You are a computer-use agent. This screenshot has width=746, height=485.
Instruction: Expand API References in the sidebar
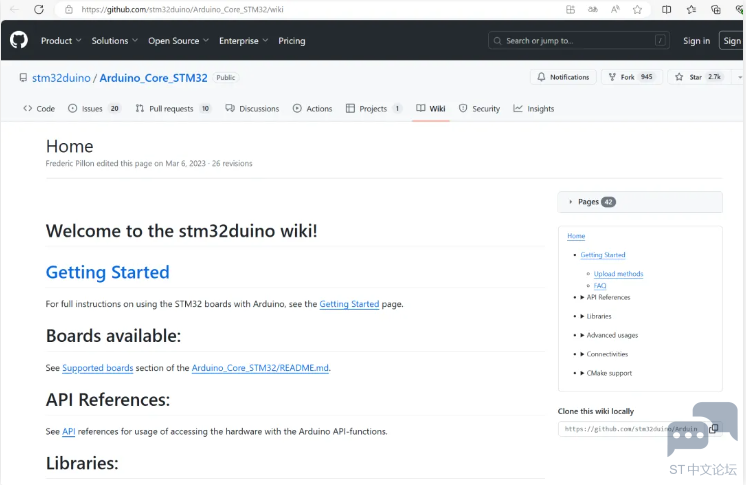[x=605, y=297]
